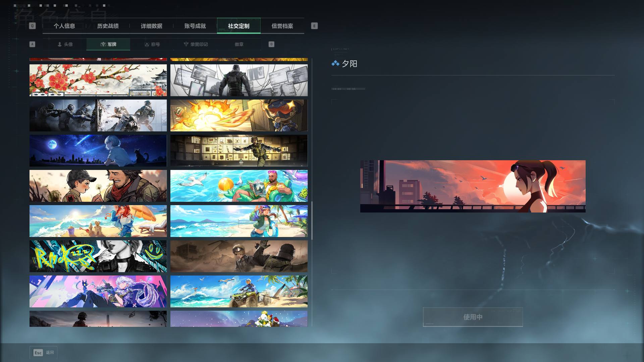
Task: Click the Q key previous-tab icon
Action: (32, 26)
